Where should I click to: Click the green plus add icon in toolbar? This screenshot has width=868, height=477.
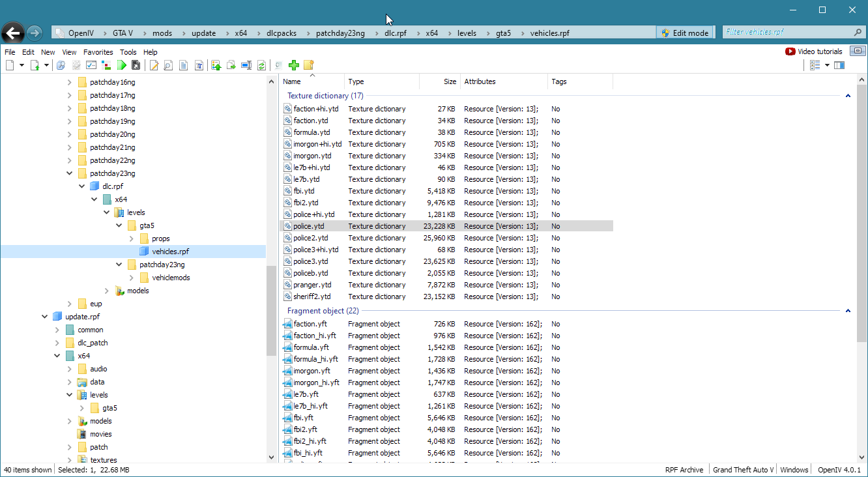[294, 65]
